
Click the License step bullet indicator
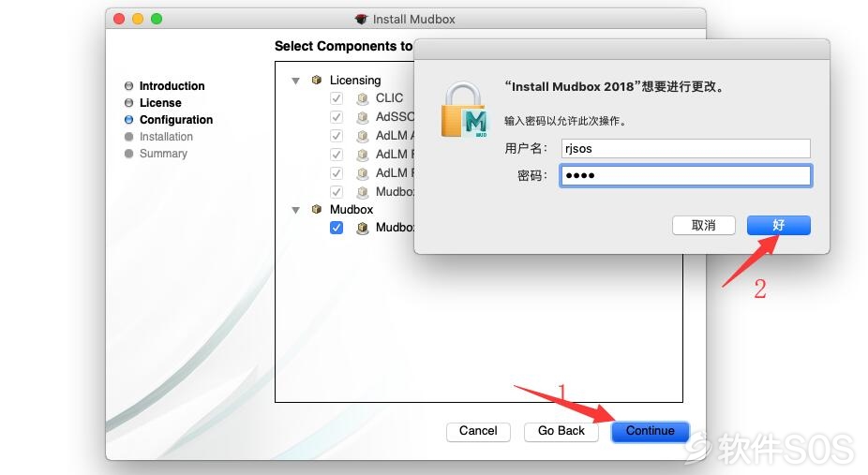[x=129, y=103]
